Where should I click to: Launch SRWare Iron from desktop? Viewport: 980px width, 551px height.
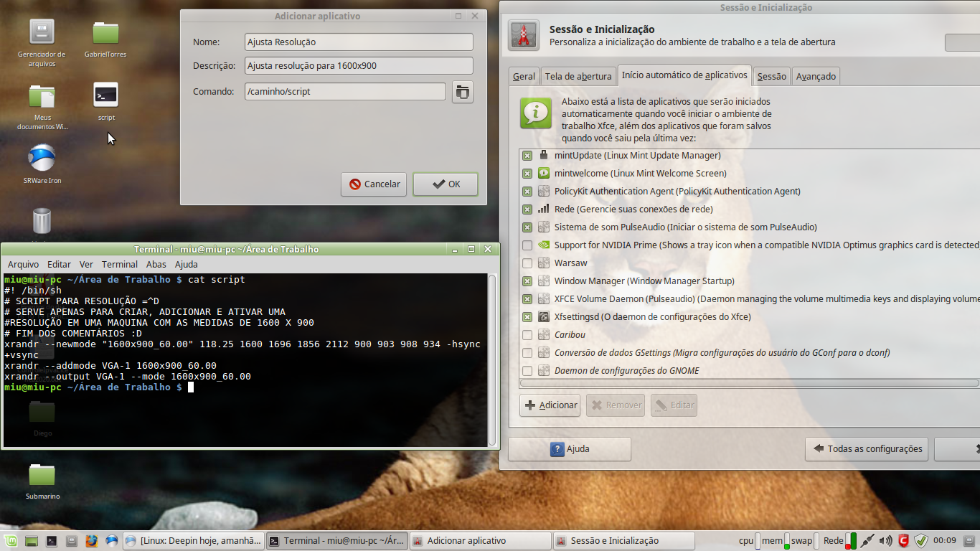click(42, 158)
